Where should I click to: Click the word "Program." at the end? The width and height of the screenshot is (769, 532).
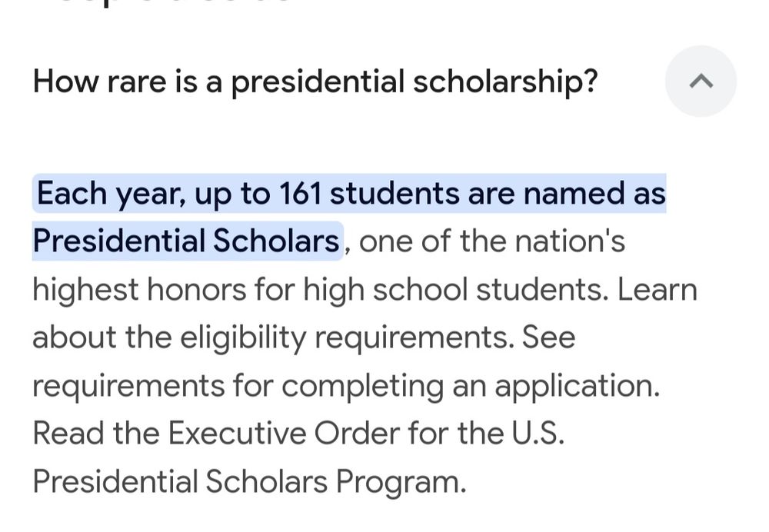(x=401, y=483)
